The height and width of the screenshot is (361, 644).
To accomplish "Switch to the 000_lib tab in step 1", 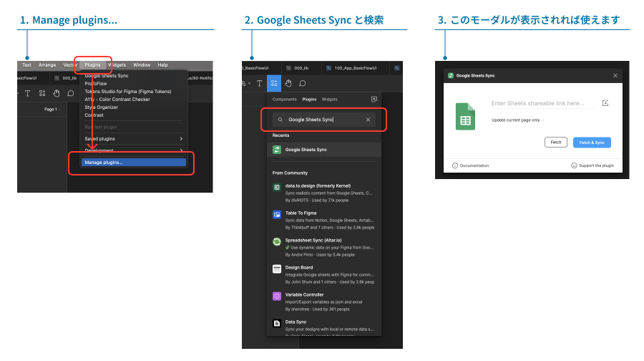I will (66, 77).
